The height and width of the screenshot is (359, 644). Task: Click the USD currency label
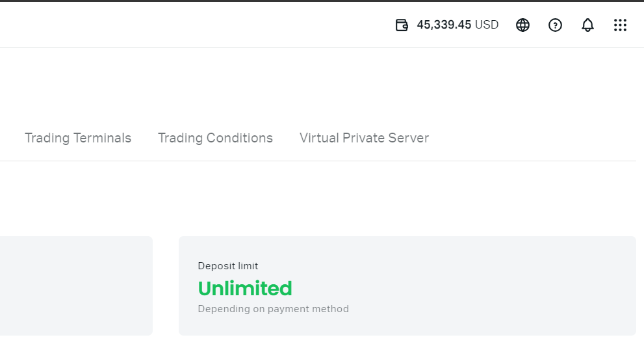pyautogui.click(x=487, y=25)
